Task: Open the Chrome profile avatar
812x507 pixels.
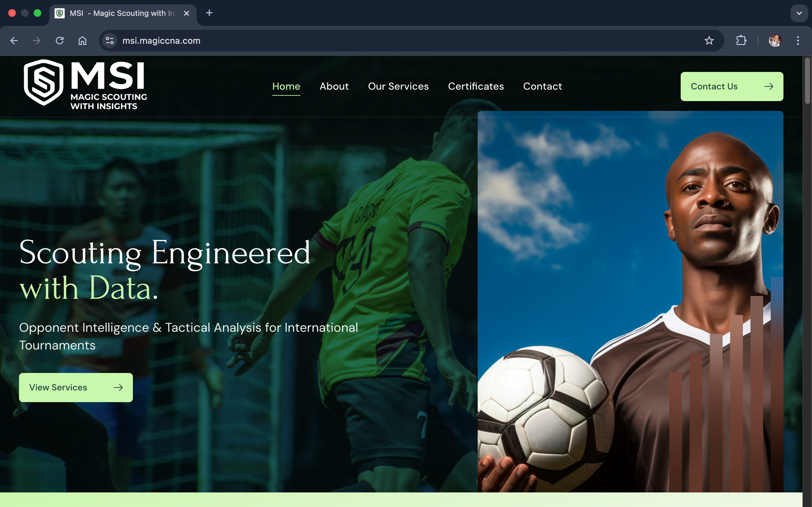Action: point(775,41)
